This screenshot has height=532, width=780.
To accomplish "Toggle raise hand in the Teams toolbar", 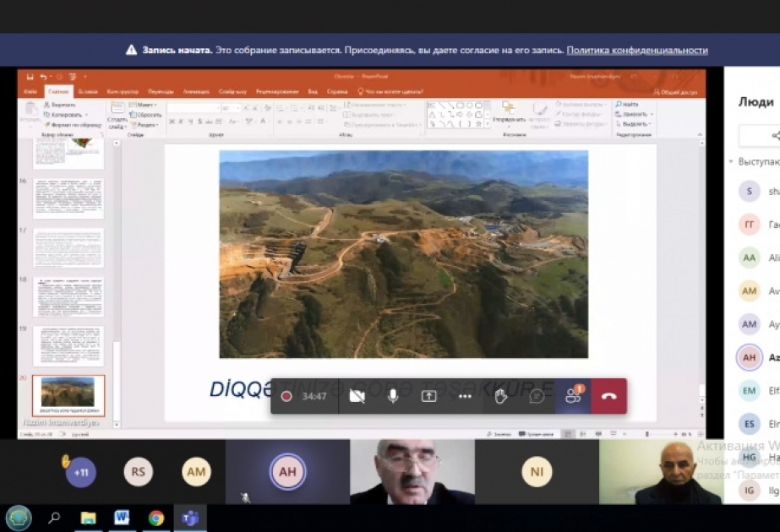I will coord(500,396).
